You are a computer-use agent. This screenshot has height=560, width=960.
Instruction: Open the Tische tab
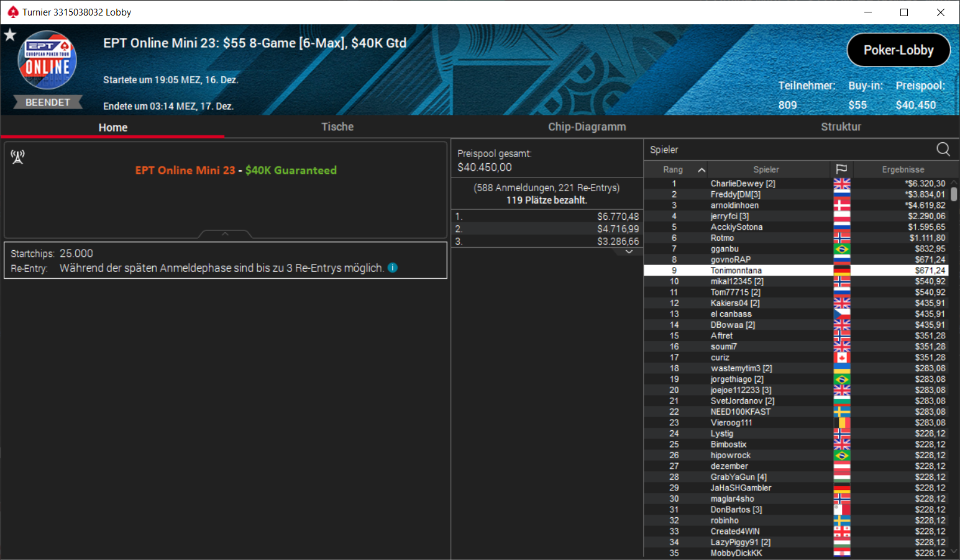(x=337, y=127)
